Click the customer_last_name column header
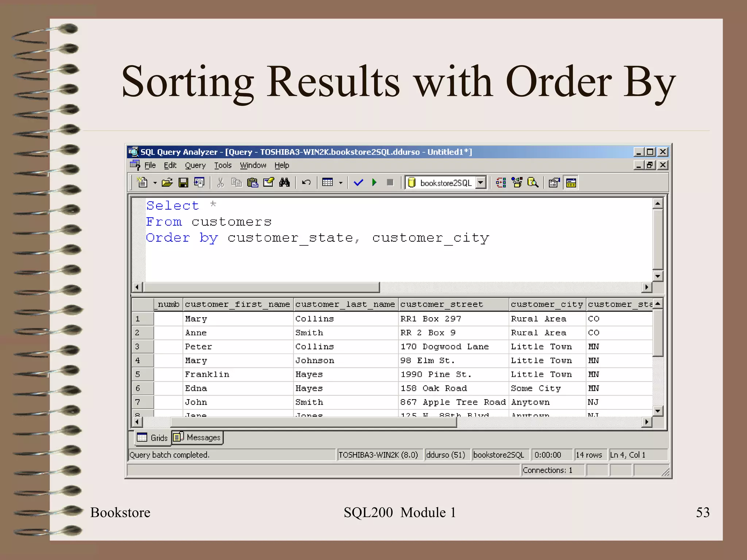Screen dimensions: 747x560 (345, 304)
